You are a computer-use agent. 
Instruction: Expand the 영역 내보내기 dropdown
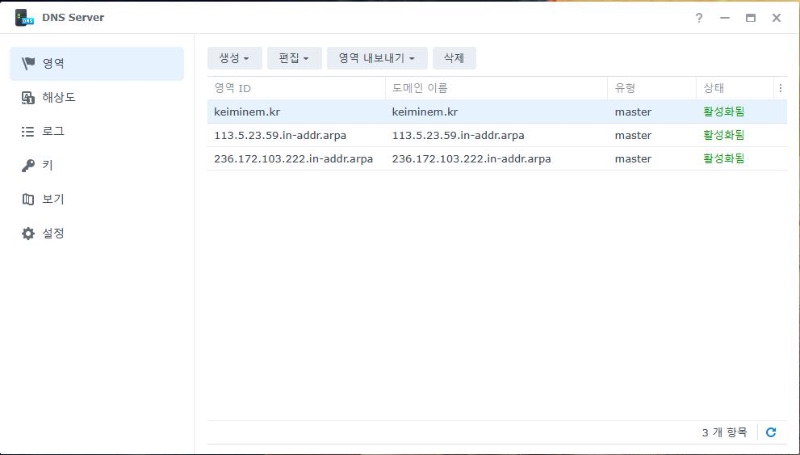pos(377,58)
